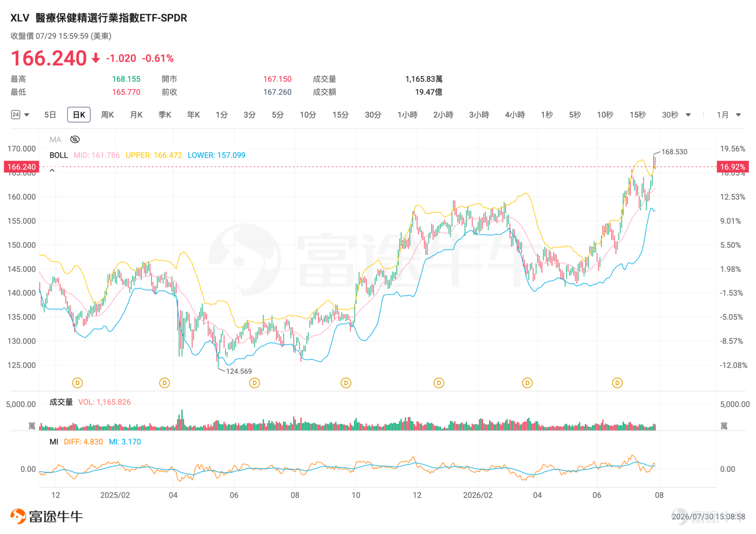The image size is (756, 534).
Task: Click the price change -1.020 value
Action: coord(121,59)
